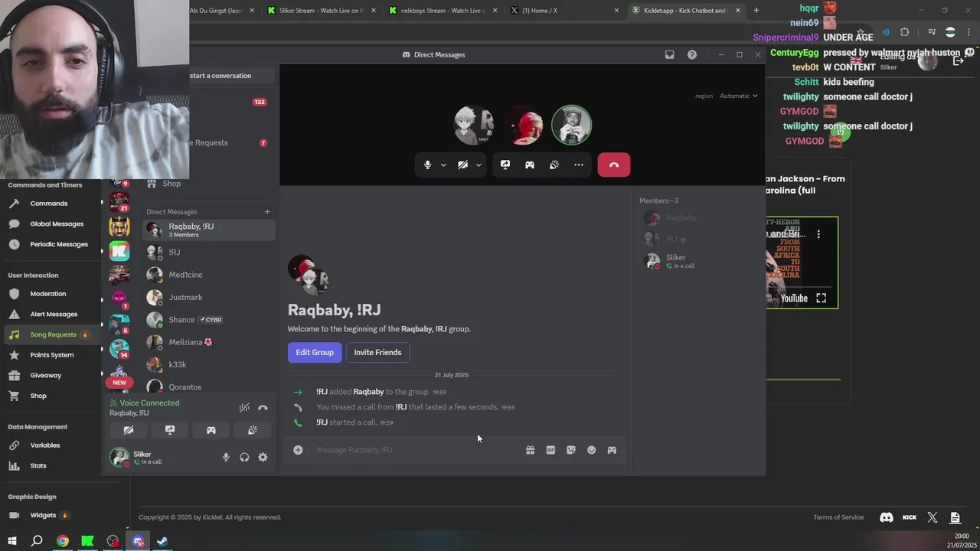
Task: Open emoji picker in message bar
Action: point(591,450)
